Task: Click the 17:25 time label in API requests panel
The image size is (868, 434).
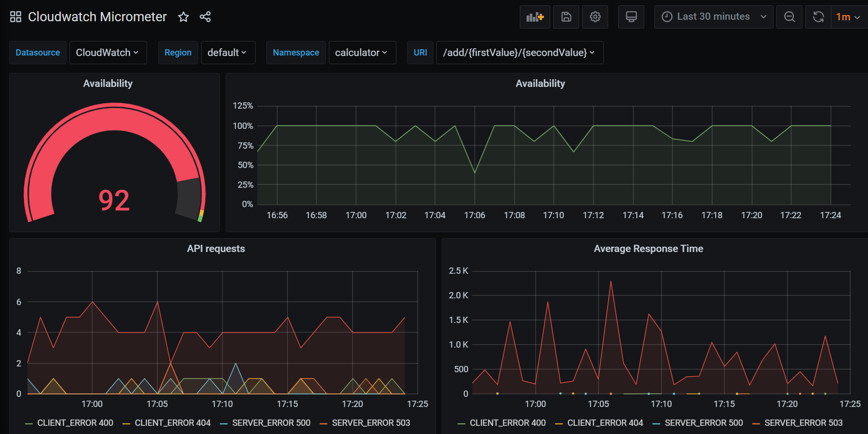Action: [x=418, y=404]
